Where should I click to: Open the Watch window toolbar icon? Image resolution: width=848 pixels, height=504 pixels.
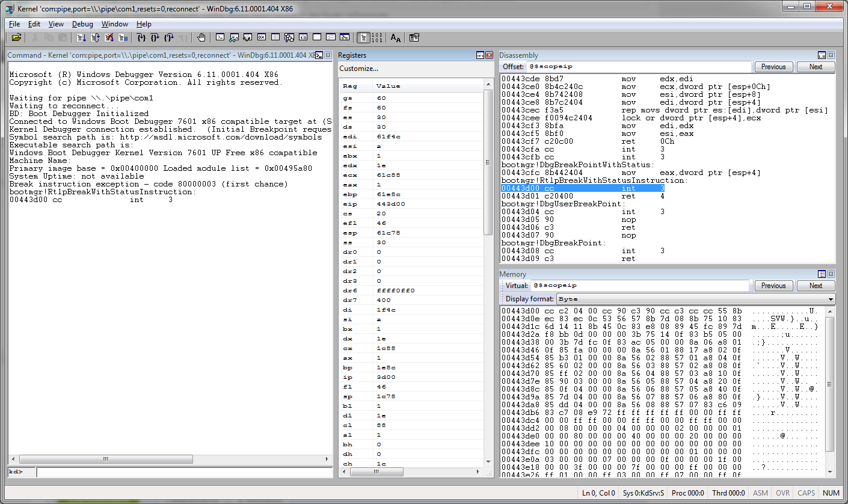click(x=234, y=37)
